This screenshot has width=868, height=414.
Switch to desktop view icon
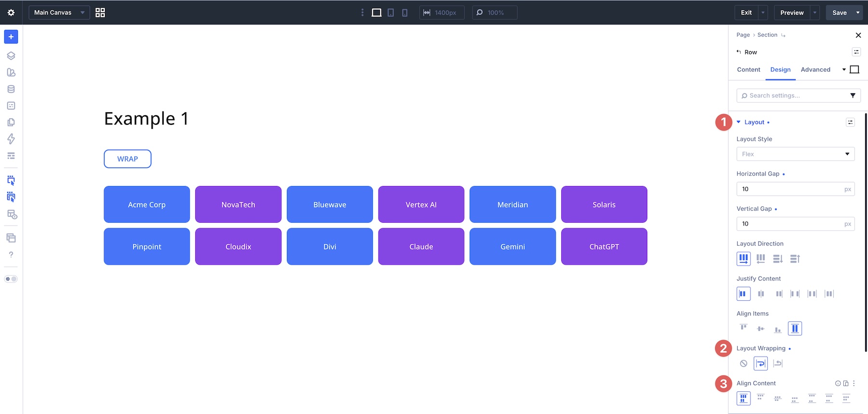(x=377, y=13)
